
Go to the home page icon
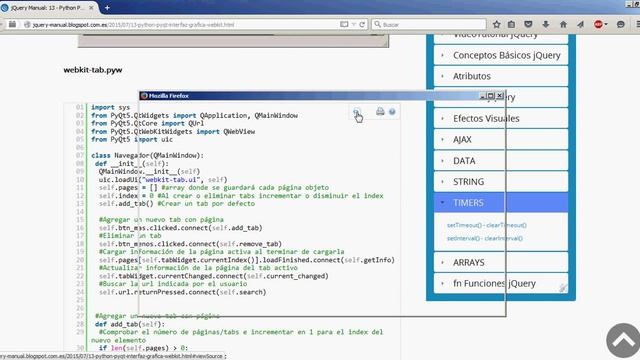pos(563,24)
